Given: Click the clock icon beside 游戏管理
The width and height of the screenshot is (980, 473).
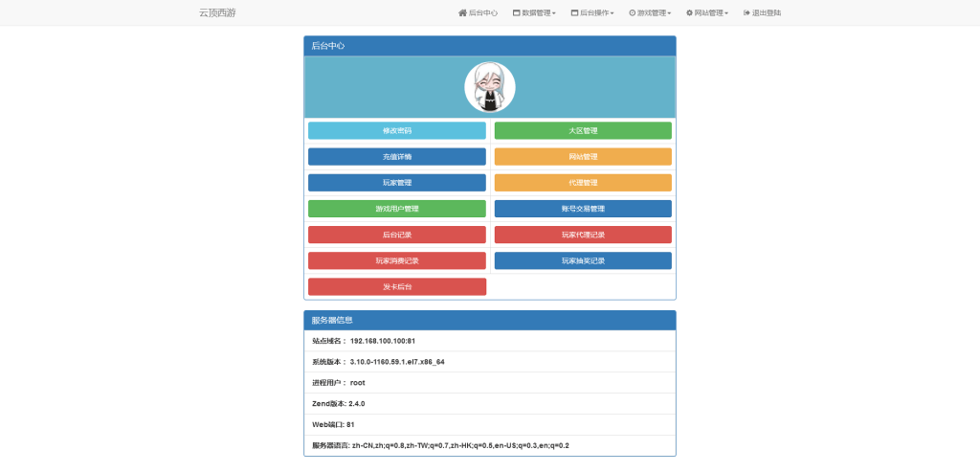Looking at the screenshot, I should (632, 13).
